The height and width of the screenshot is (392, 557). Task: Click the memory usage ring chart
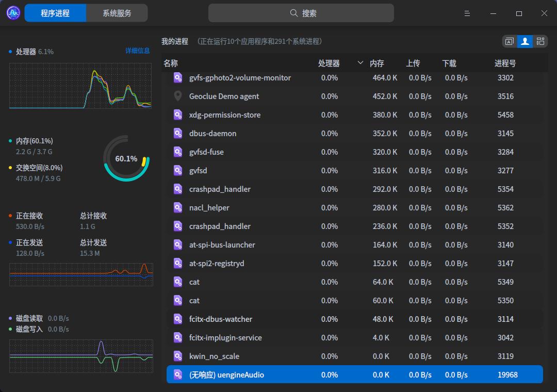pyautogui.click(x=126, y=158)
